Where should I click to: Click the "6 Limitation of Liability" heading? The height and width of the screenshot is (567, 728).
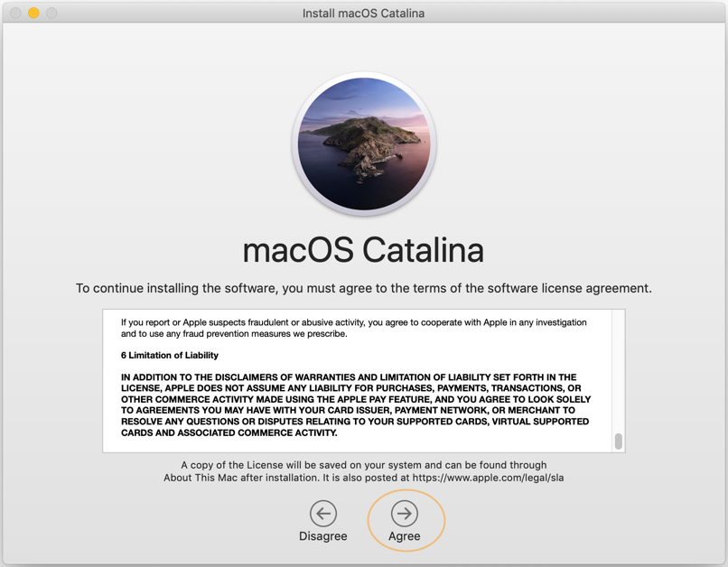click(170, 356)
